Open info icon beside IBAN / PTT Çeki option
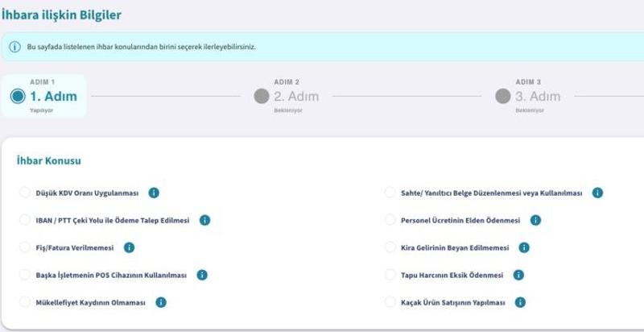This screenshot has height=332, width=644. click(204, 220)
